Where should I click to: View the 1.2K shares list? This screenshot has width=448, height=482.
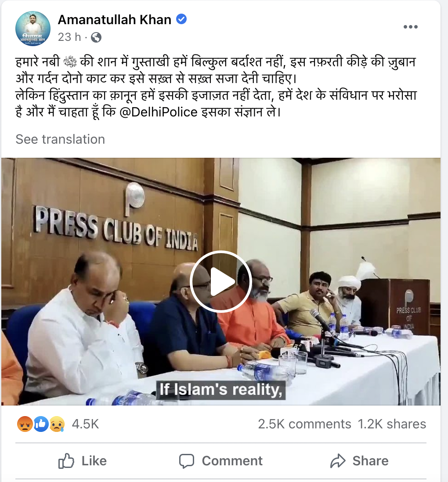coord(392,424)
